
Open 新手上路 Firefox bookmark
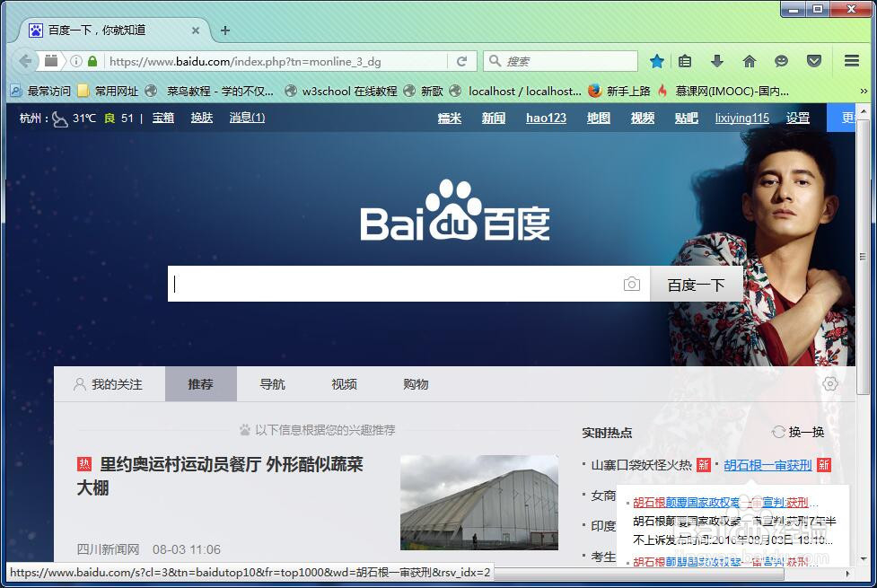619,92
